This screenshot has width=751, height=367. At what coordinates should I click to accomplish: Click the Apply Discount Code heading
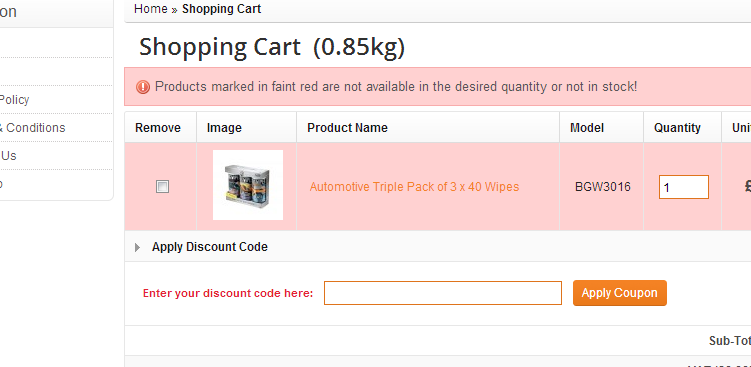(x=210, y=247)
